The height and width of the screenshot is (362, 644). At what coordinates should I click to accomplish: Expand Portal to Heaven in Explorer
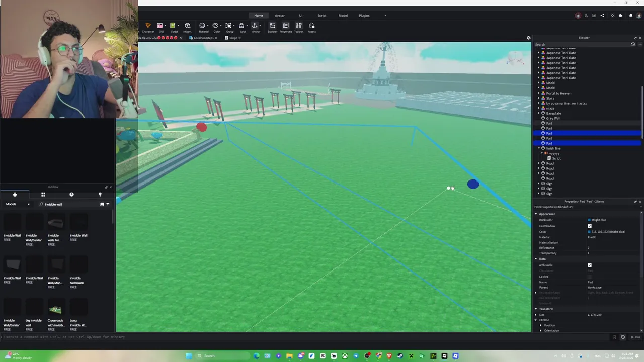539,93
